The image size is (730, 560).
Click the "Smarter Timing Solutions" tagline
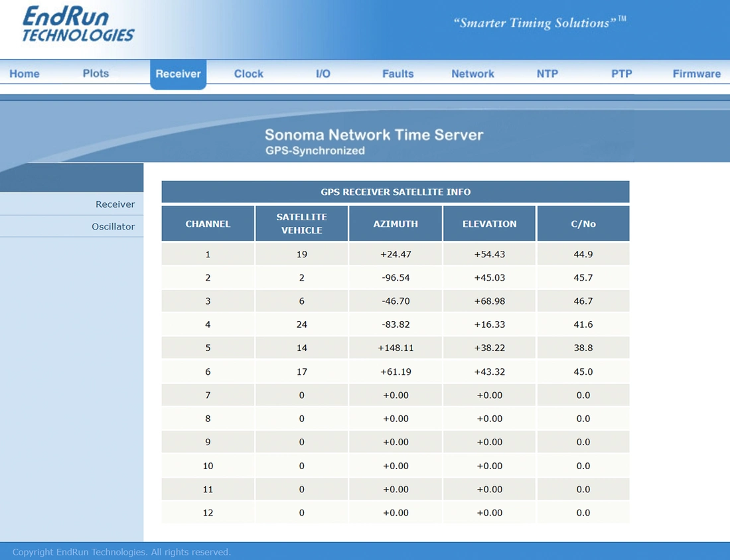[x=540, y=23]
